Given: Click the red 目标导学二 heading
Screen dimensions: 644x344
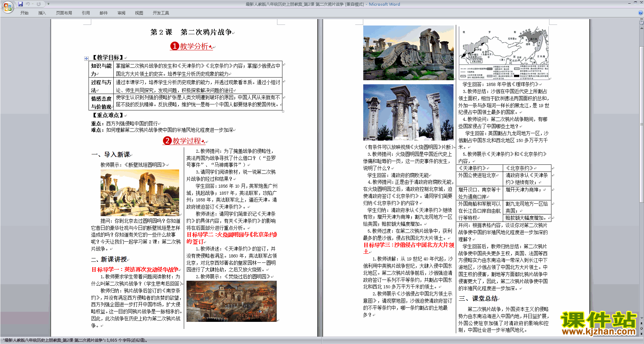Looking at the screenshot, I should [232, 238].
